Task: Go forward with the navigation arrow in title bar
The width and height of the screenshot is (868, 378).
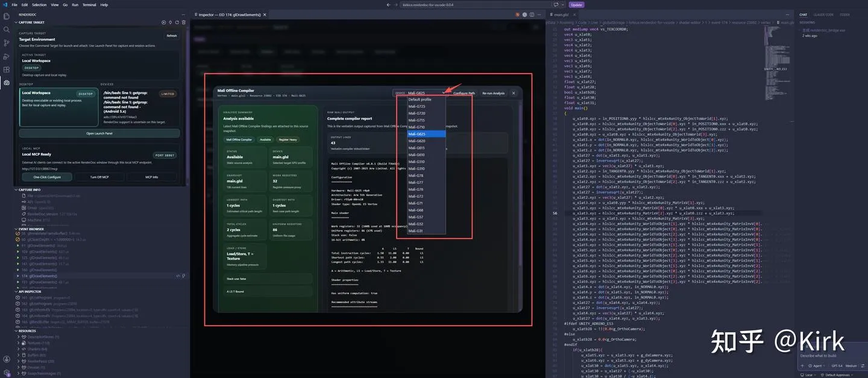Action: [395, 4]
